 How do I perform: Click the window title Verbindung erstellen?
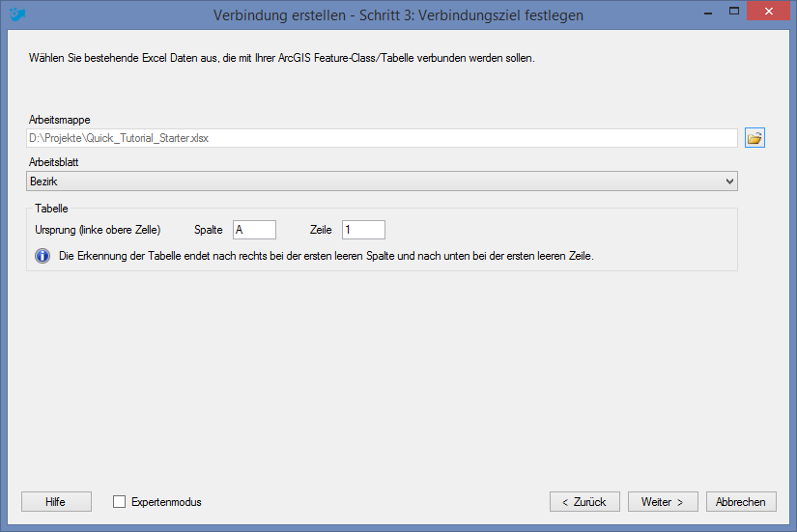pos(398,15)
